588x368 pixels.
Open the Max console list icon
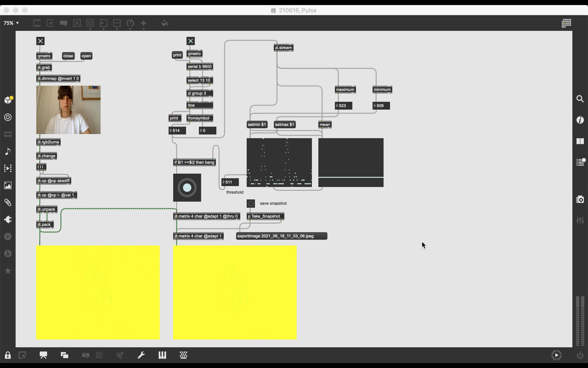click(580, 162)
